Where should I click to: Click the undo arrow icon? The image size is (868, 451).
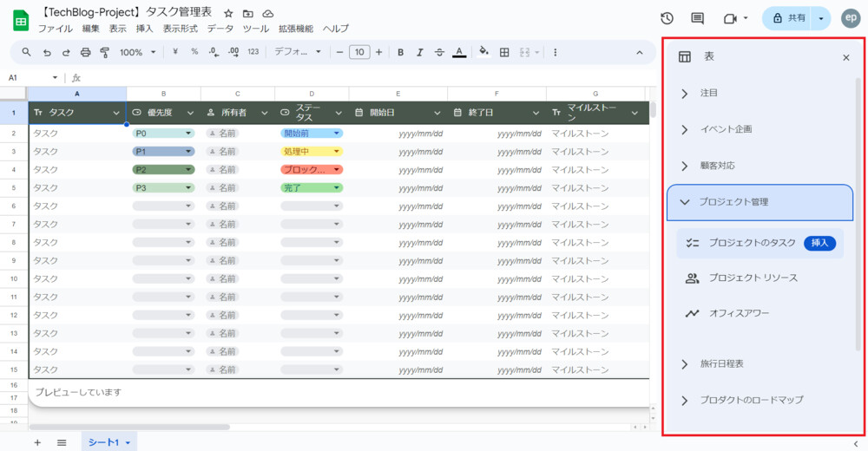coord(47,52)
